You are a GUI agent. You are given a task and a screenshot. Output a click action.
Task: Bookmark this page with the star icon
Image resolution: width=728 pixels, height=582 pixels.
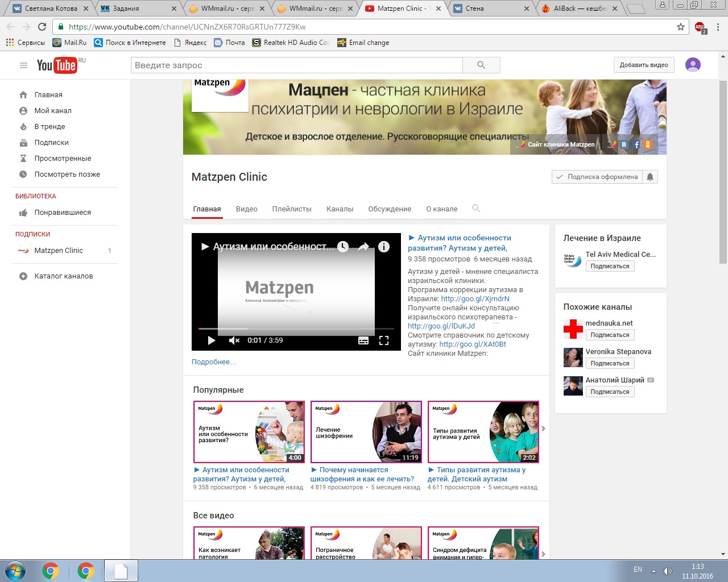pyautogui.click(x=681, y=27)
